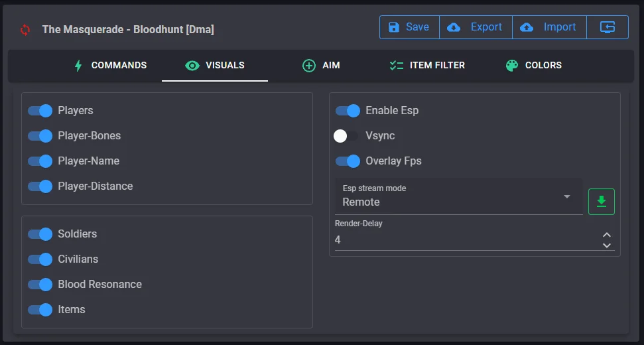Image resolution: width=644 pixels, height=345 pixels.
Task: Disable the Blood Resonance toggle
Action: (40, 285)
